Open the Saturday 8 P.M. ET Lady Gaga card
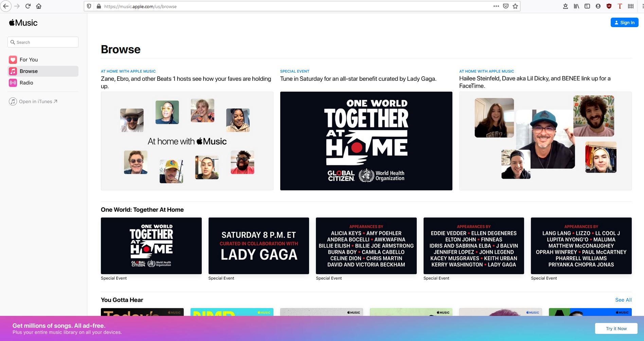The image size is (644, 341). click(x=259, y=246)
